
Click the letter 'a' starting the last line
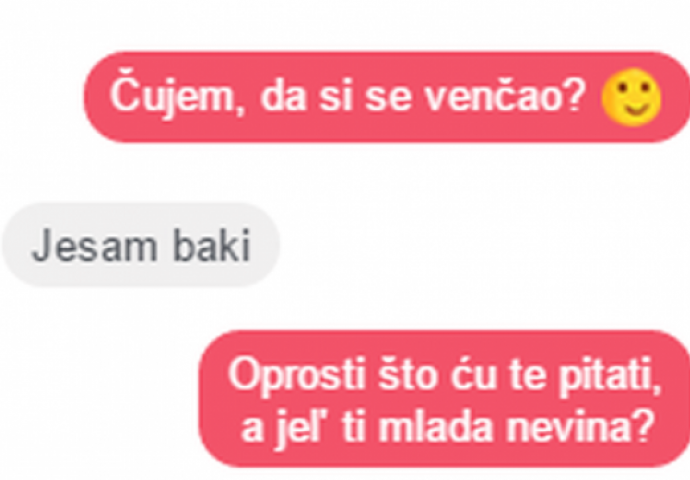(252, 430)
